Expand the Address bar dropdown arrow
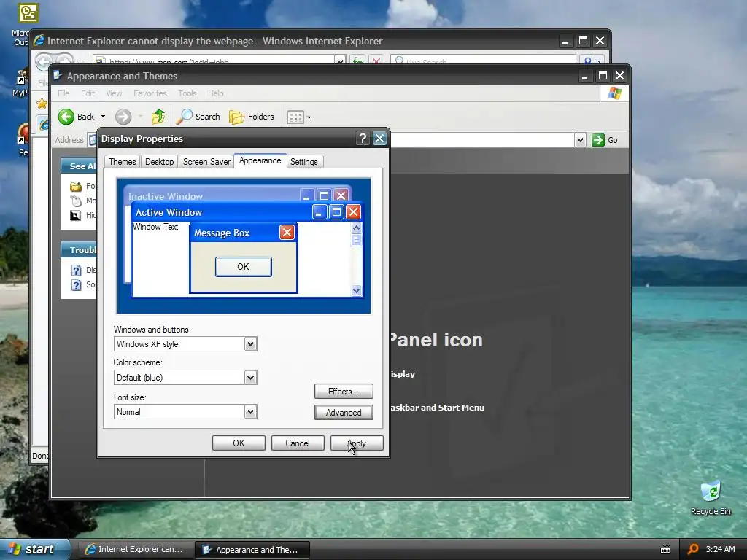Screen dimensions: 747x560 [580, 140]
